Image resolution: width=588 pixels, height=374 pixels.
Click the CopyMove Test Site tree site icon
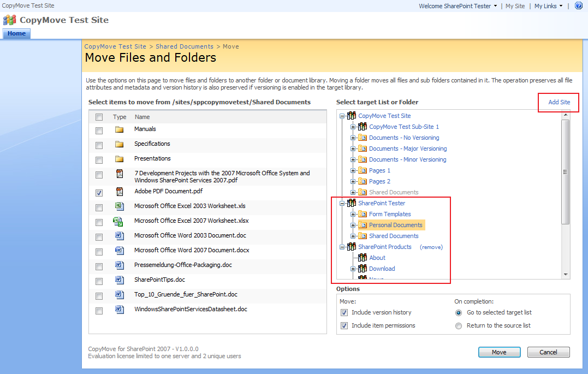(x=352, y=116)
